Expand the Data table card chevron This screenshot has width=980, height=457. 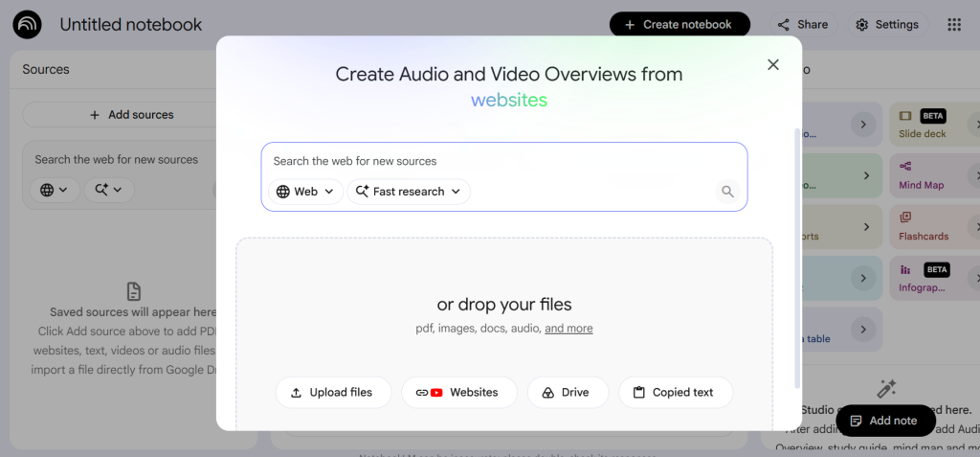pos(863,330)
